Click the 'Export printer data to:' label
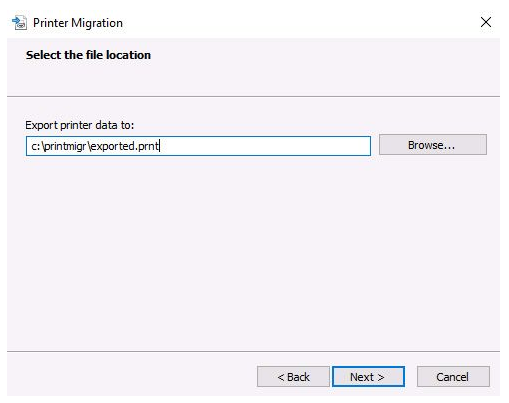This screenshot has height=403, width=509. pos(80,125)
